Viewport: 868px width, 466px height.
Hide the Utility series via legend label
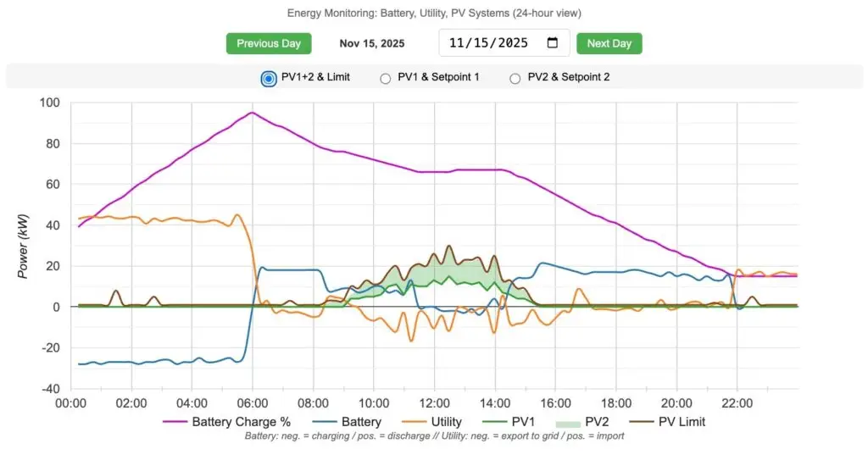[x=446, y=422]
